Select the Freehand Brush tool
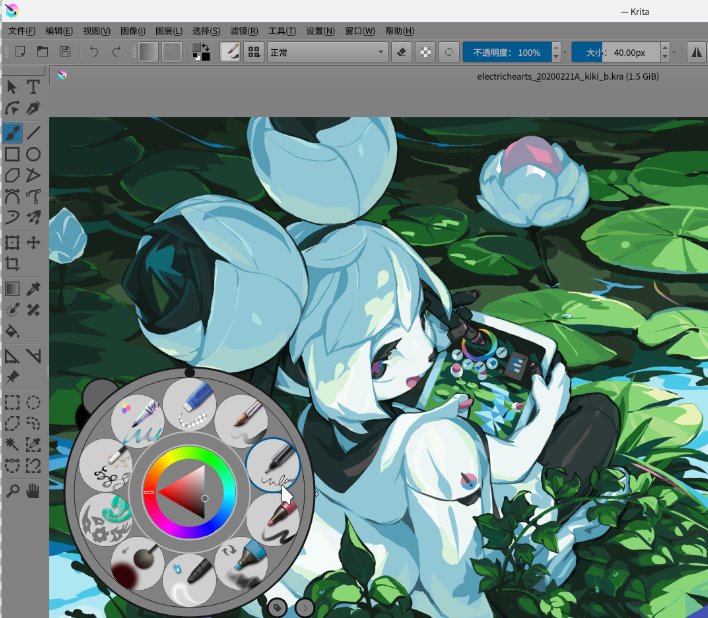The height and width of the screenshot is (618, 708). tap(12, 132)
